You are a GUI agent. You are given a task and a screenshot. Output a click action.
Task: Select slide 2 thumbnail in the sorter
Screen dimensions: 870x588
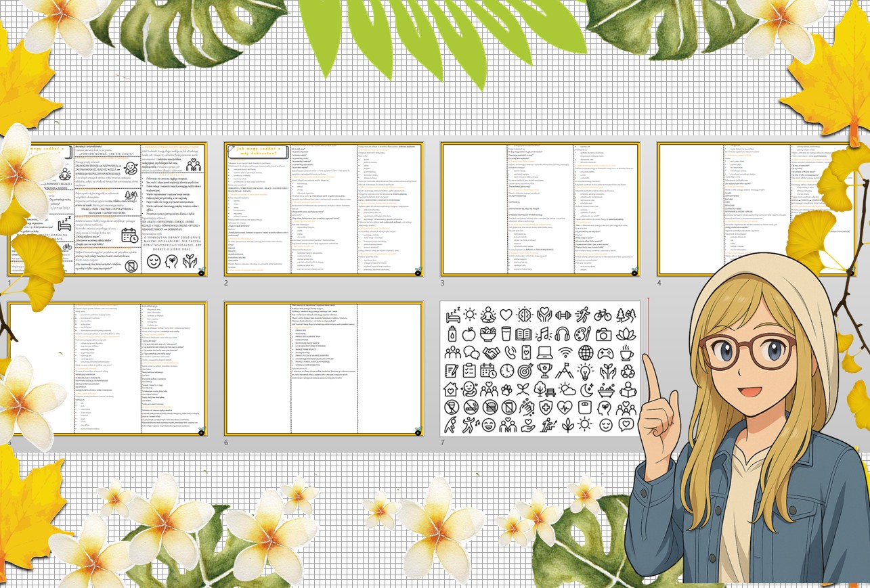tap(324, 209)
